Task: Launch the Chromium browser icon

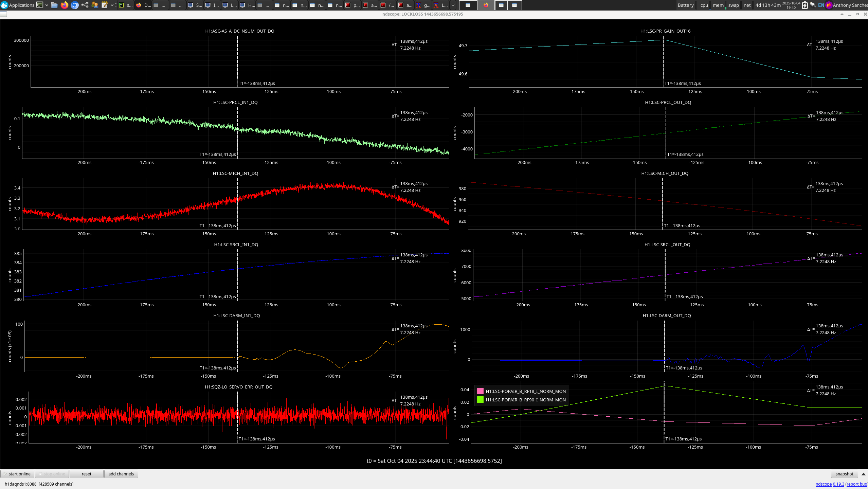Action: tap(75, 5)
